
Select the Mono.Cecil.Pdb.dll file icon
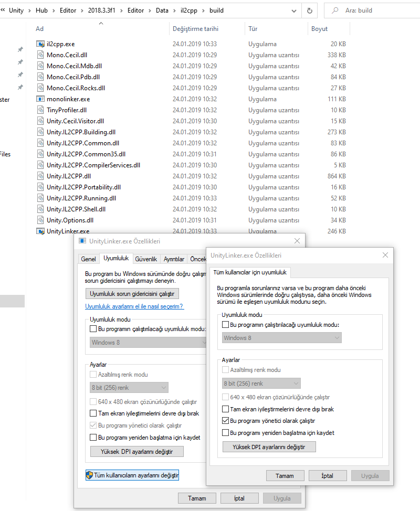(x=40, y=77)
